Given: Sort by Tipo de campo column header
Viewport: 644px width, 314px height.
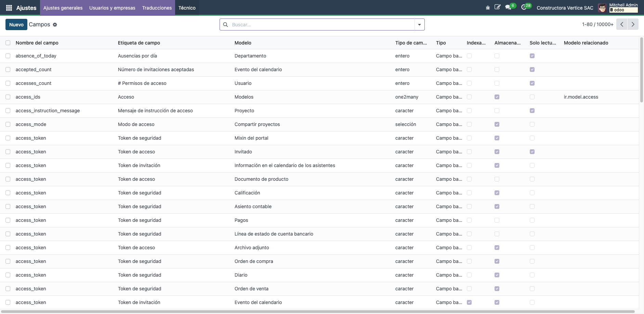Looking at the screenshot, I should (x=411, y=43).
